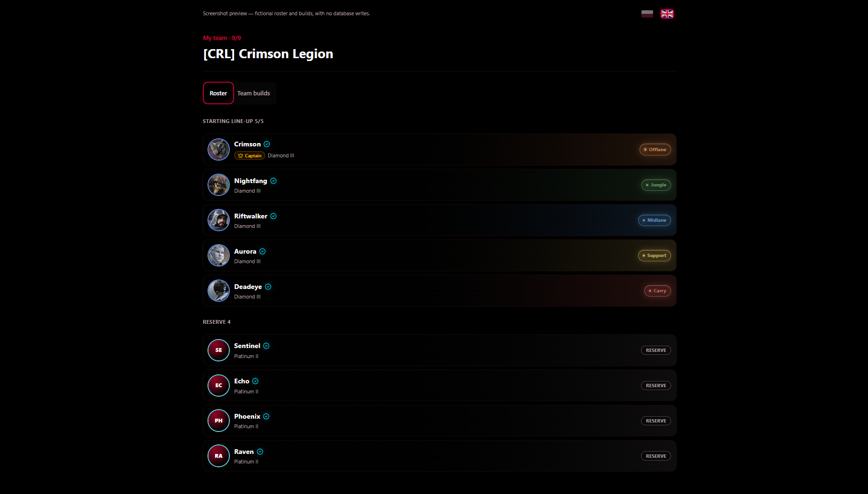Image resolution: width=868 pixels, height=494 pixels.
Task: Click the verified check icon beside Riftwalker
Action: (x=273, y=216)
